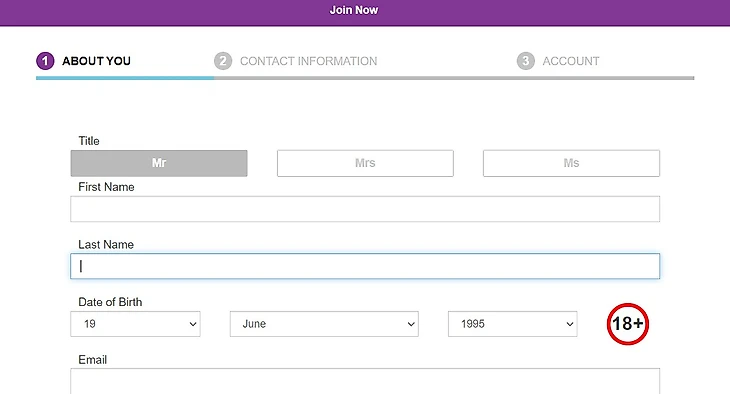Click the 18+ age restriction badge
Screen dimensions: 730x394
point(628,324)
